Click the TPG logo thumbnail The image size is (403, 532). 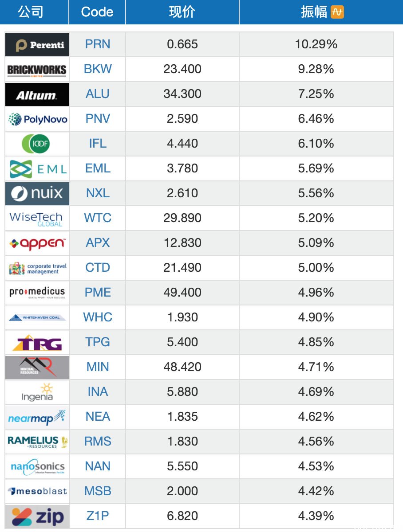click(37, 342)
